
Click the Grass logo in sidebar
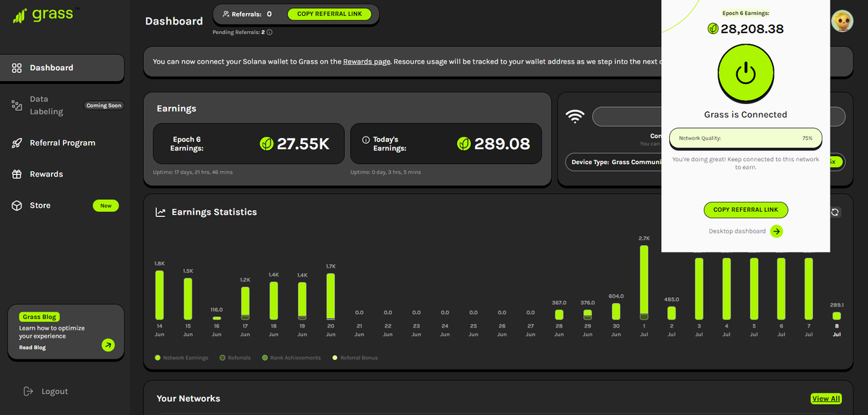[46, 14]
